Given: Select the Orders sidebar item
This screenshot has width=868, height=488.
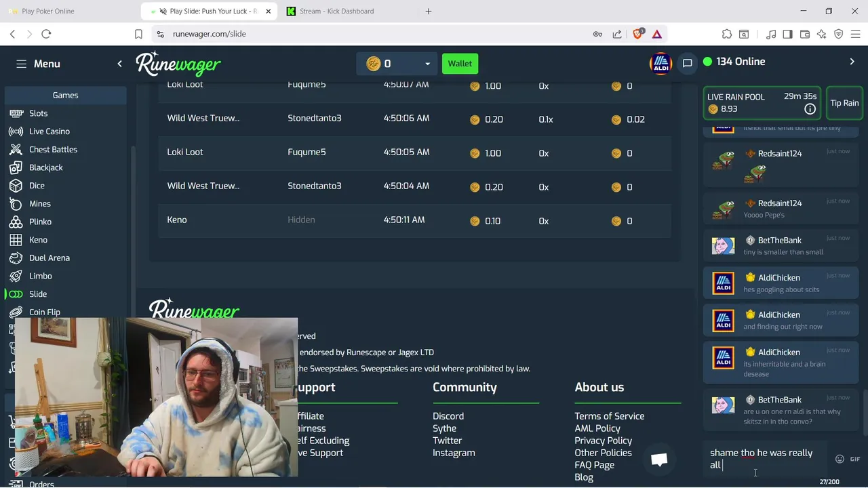Looking at the screenshot, I should coord(41,484).
